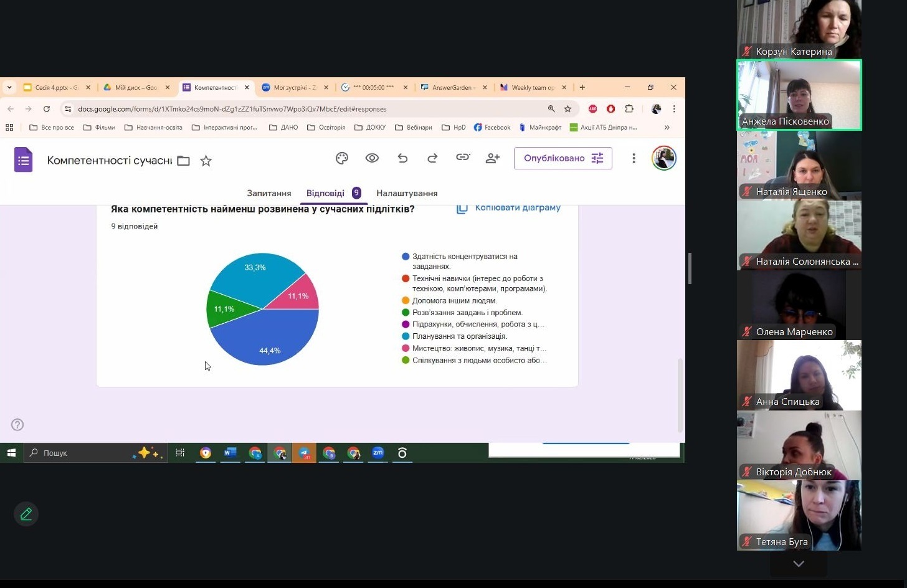Click the browser address bar URL
The image size is (907, 588).
[232, 109]
